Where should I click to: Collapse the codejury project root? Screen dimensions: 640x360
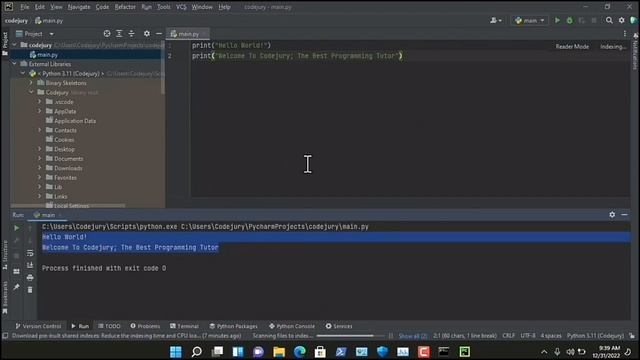15,44
